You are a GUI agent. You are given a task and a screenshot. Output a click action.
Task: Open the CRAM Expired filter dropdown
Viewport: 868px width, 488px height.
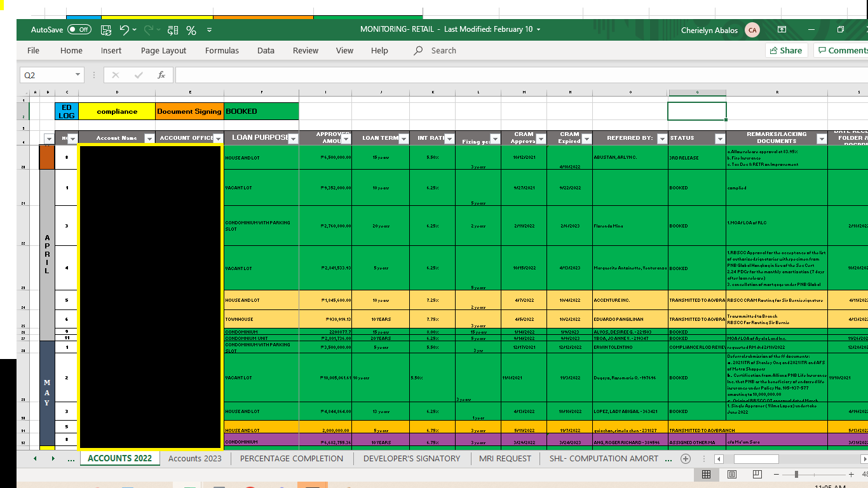[587, 139]
